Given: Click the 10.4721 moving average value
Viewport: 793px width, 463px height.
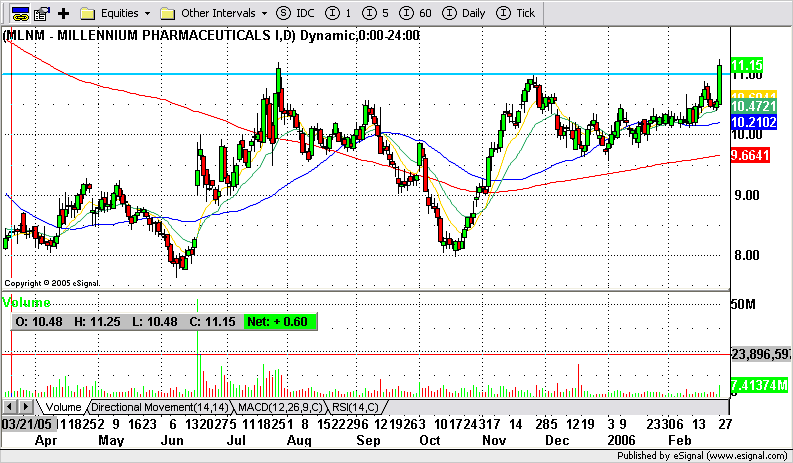Looking at the screenshot, I should coord(754,106).
